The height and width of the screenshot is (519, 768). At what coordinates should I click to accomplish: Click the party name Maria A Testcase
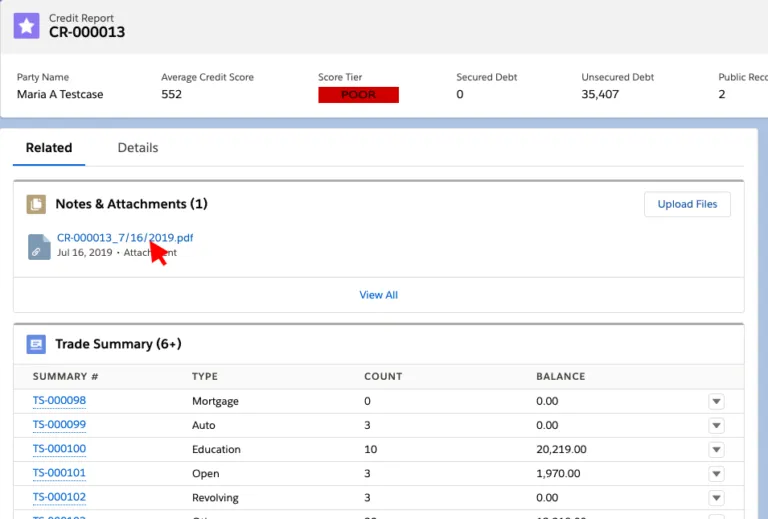[60, 94]
